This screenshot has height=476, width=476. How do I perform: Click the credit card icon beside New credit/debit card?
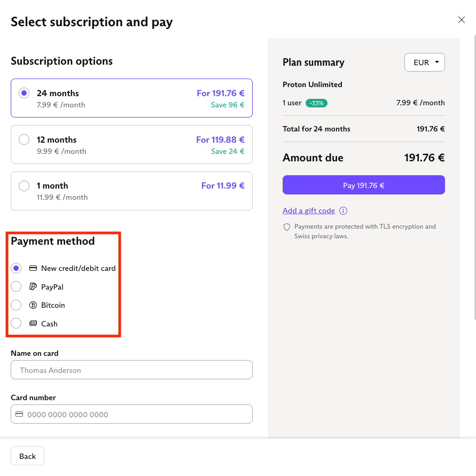(33, 268)
